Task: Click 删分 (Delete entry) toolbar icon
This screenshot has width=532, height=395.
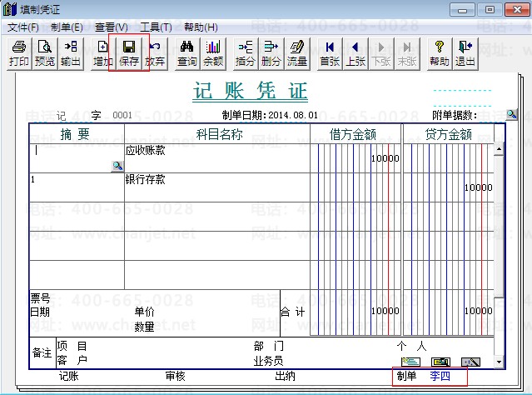Action: point(271,53)
